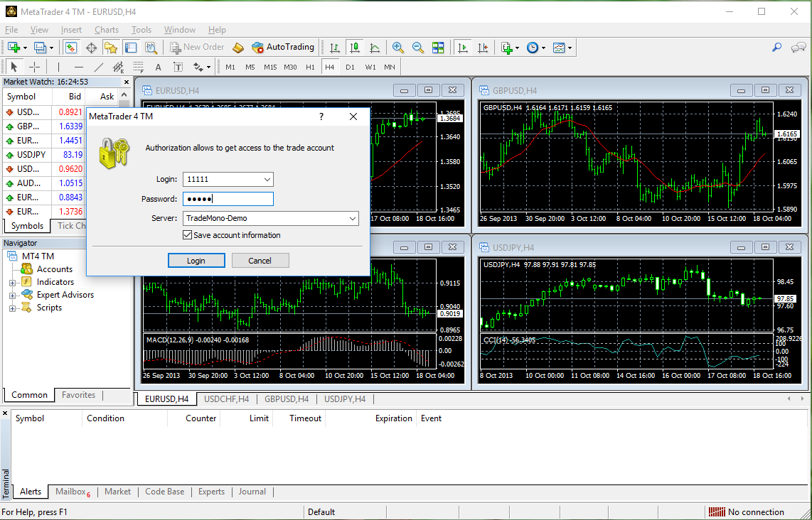The image size is (812, 520).
Task: Select the Horizontal Line tool
Action: click(x=79, y=67)
